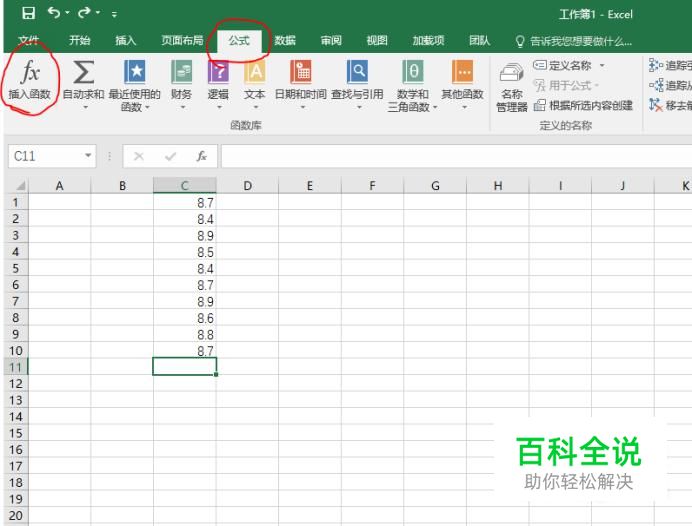Switch to the Home (开始) tab
The width and height of the screenshot is (692, 526).
coord(79,41)
